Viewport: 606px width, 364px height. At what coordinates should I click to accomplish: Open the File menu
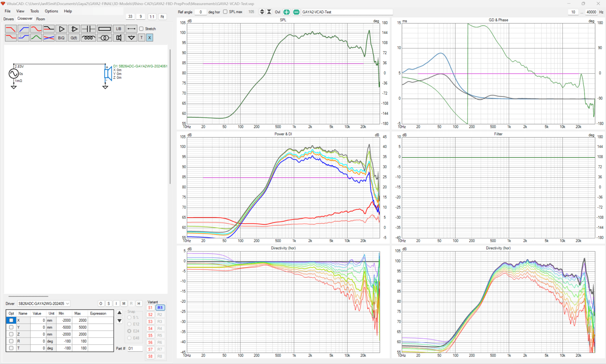8,11
